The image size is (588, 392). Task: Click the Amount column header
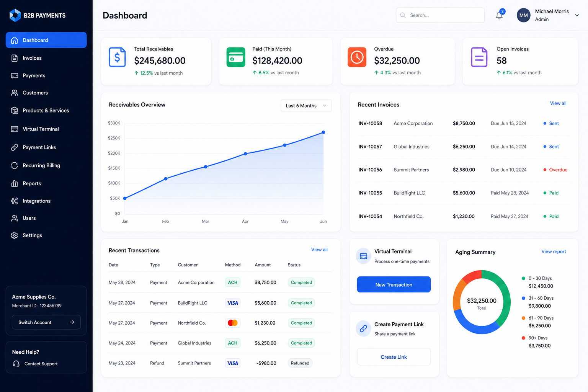click(263, 265)
